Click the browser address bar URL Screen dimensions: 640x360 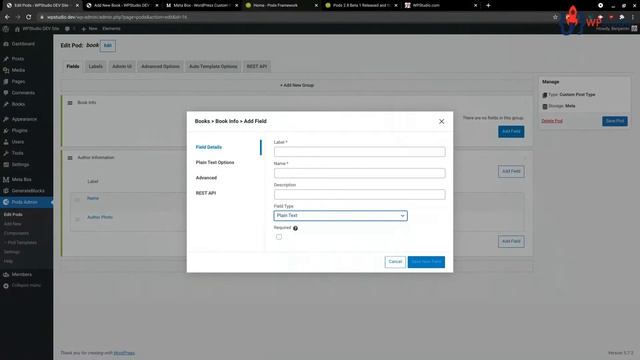[x=117, y=17]
